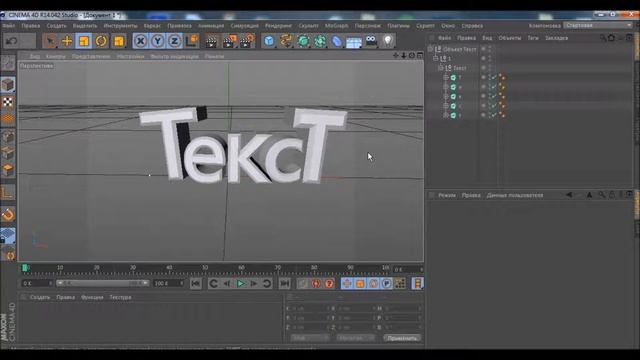Select the Move tool cross icon

(67, 41)
